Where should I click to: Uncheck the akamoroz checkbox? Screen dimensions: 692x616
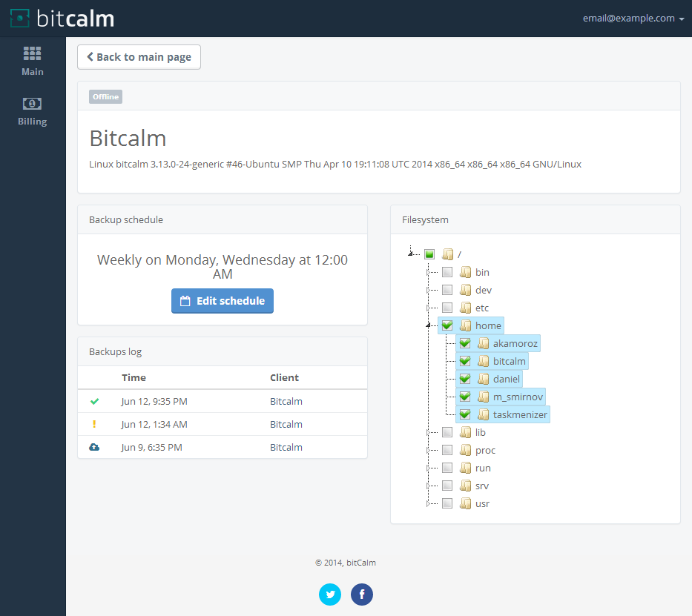(465, 343)
